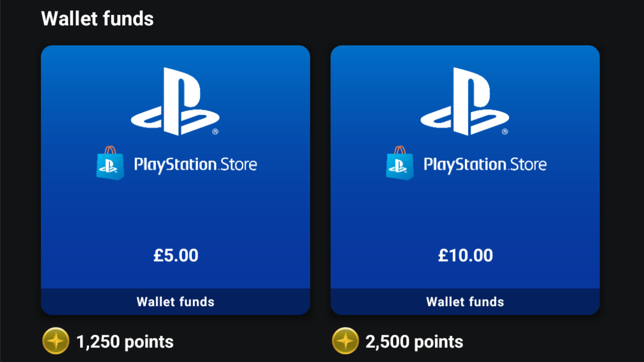Click the registered trademark symbol on the £5.00 card

[215, 132]
